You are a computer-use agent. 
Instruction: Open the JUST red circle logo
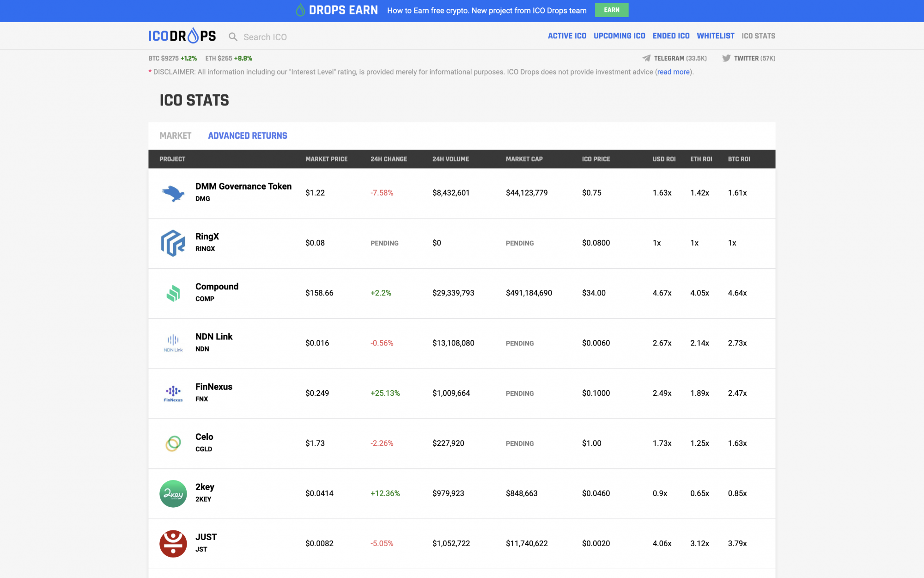173,544
